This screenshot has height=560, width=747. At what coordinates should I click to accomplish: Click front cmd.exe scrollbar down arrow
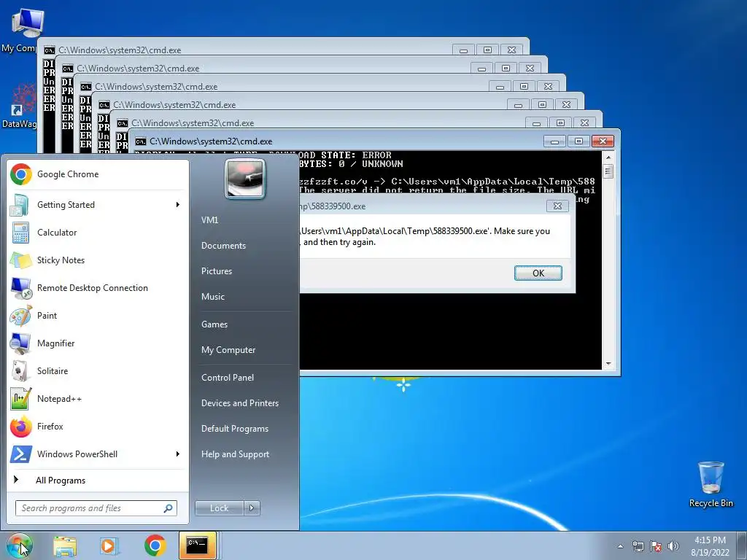(x=608, y=364)
